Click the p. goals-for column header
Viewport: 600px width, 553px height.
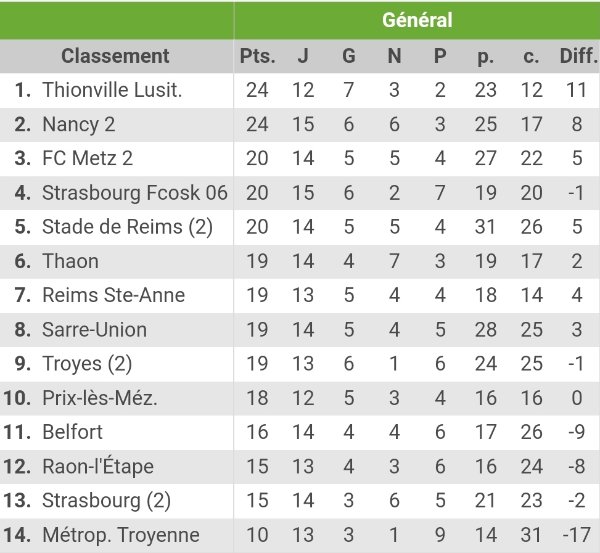[x=486, y=57]
